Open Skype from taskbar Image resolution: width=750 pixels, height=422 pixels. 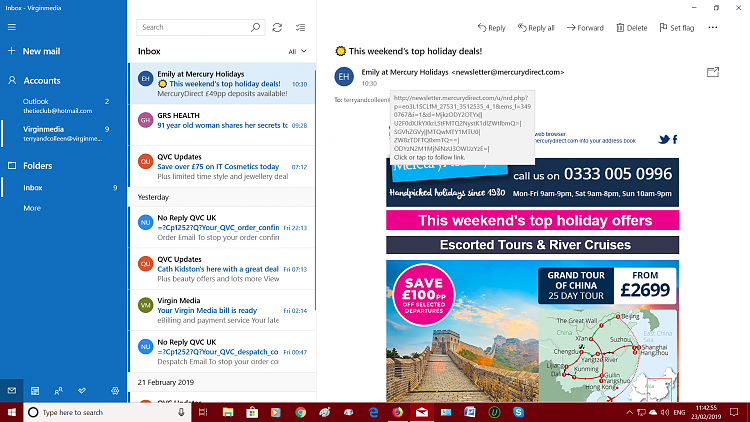518,412
